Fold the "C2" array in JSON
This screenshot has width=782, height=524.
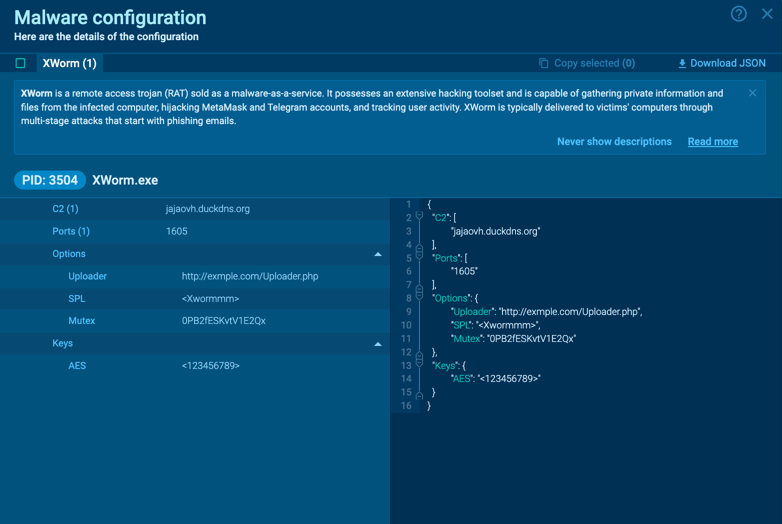pyautogui.click(x=419, y=217)
